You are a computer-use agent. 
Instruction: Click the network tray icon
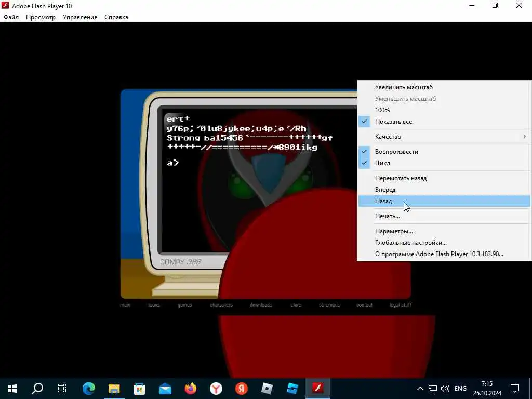pyautogui.click(x=433, y=389)
